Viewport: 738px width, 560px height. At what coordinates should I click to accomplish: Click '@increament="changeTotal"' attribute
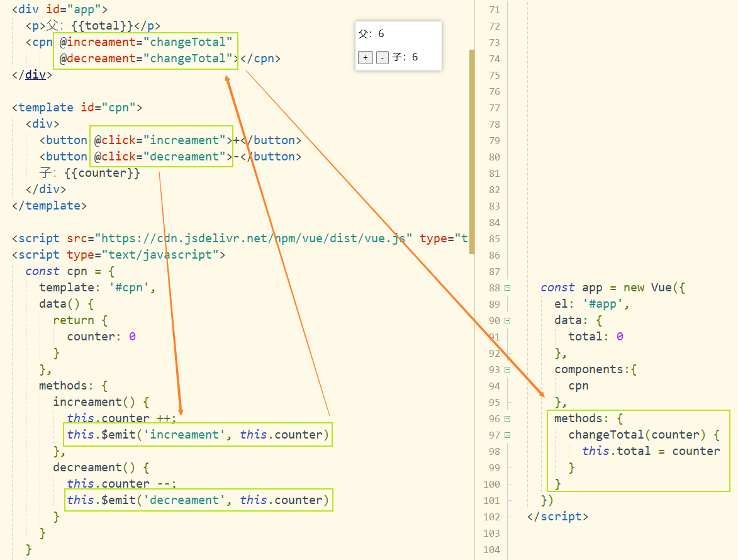pyautogui.click(x=146, y=42)
